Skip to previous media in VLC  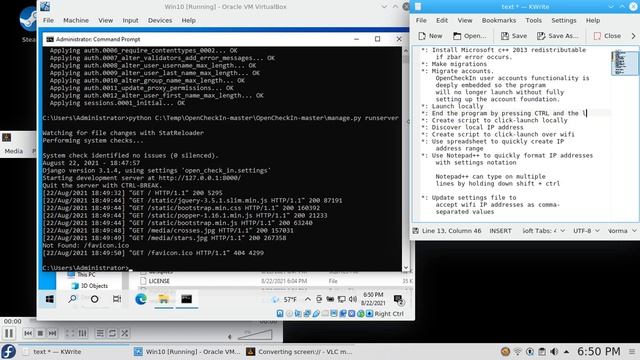(28, 333)
